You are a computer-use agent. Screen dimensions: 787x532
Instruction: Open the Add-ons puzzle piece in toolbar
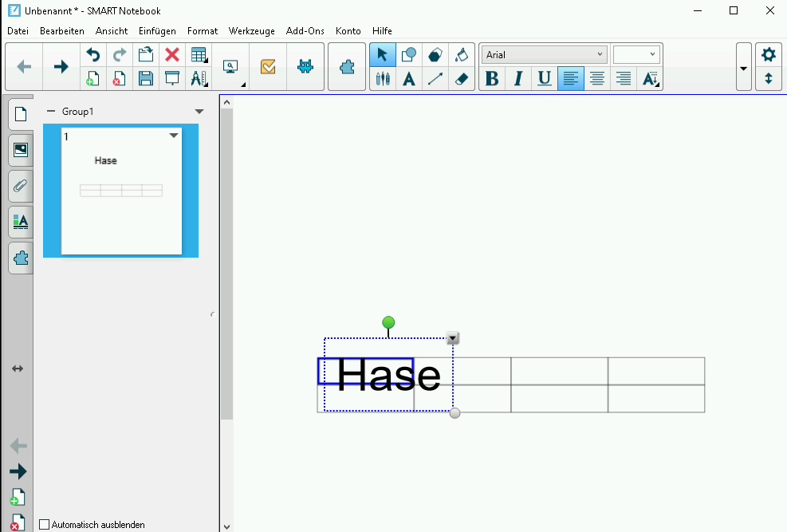(x=347, y=67)
